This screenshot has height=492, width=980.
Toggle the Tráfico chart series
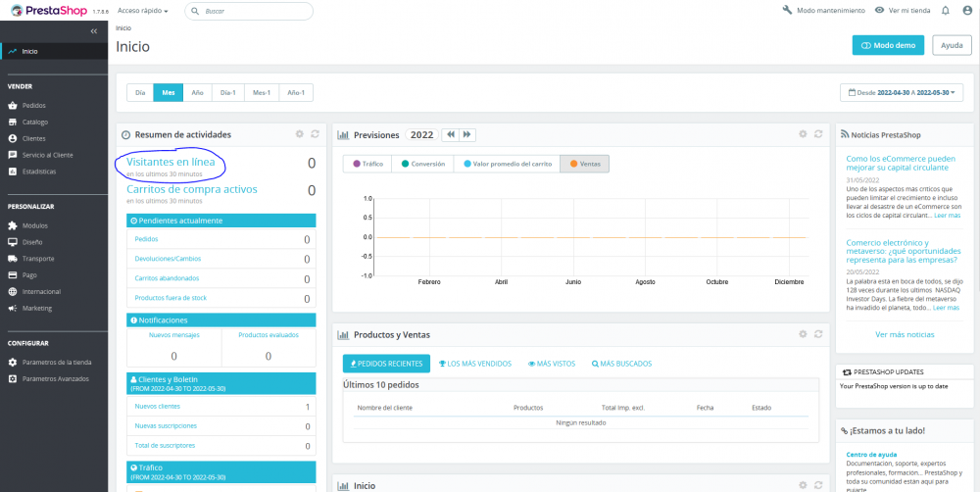(x=368, y=164)
